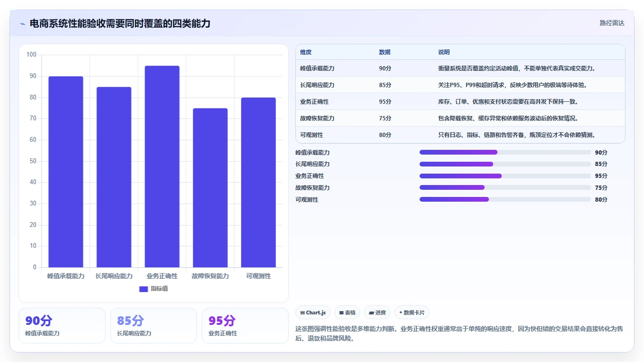
Task: Select the tallest 业务正确性 chart bar
Action: tap(162, 166)
